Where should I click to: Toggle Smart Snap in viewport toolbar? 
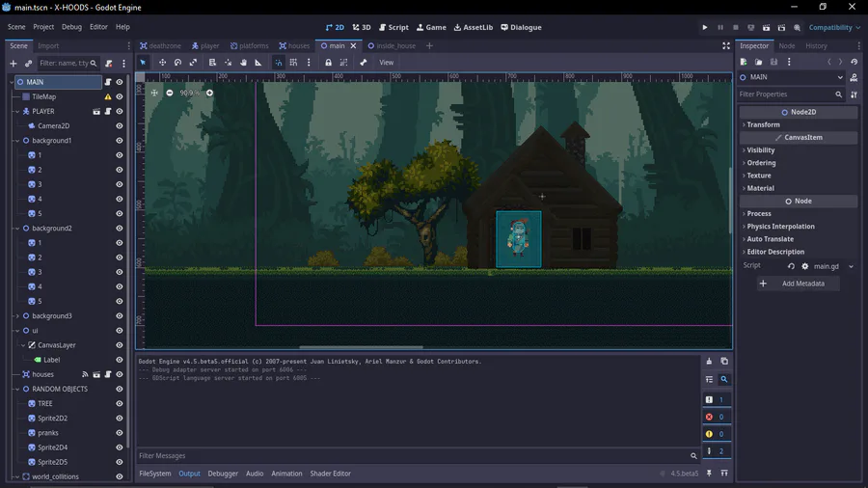pos(279,63)
